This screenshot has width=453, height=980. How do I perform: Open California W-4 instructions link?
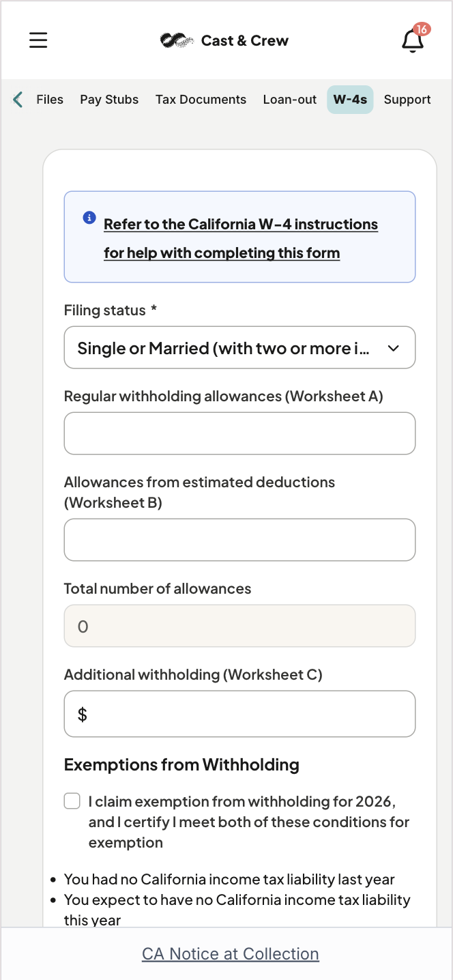241,239
